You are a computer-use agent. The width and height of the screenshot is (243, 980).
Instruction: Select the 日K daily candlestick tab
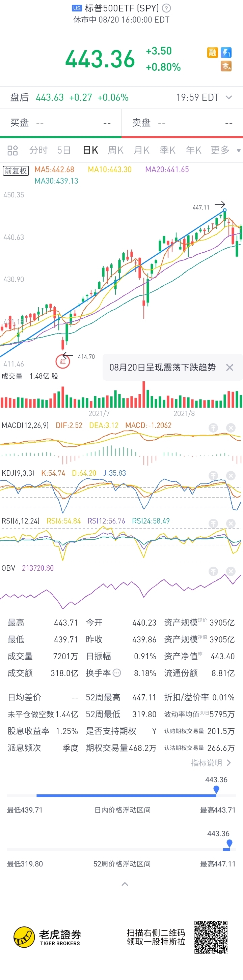pos(91,150)
